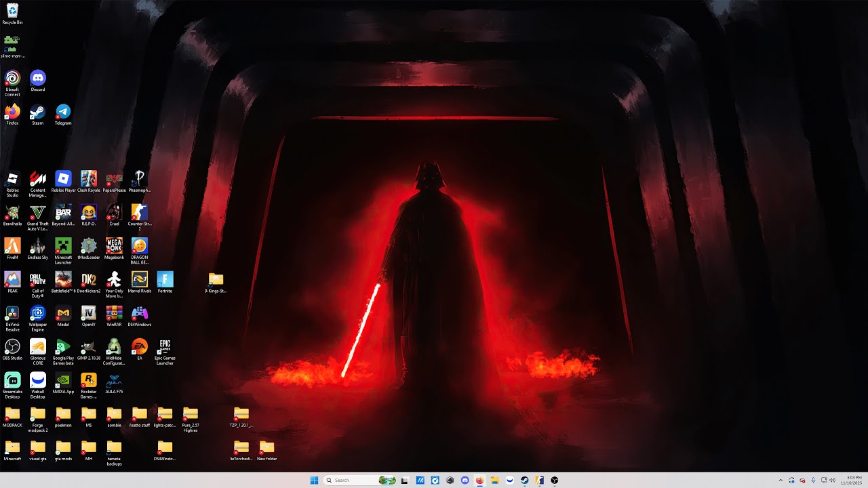Select the 9-Kings folder on desktop
This screenshot has width=868, height=488.
(216, 283)
